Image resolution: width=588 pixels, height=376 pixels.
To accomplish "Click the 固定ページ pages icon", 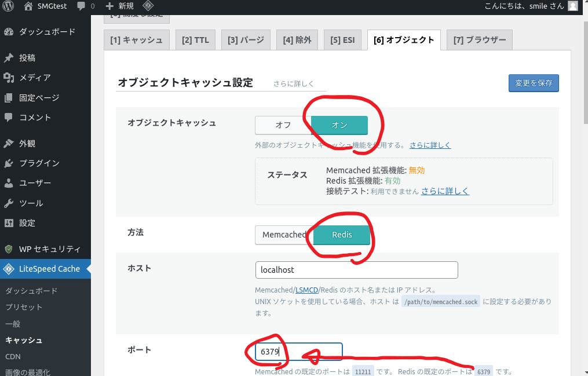I will (9, 98).
